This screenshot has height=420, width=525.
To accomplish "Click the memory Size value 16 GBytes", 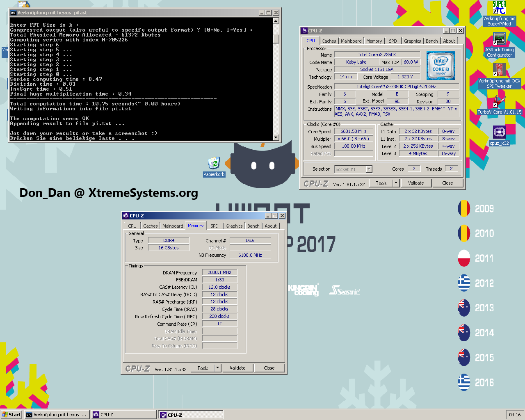I will 169,248.
